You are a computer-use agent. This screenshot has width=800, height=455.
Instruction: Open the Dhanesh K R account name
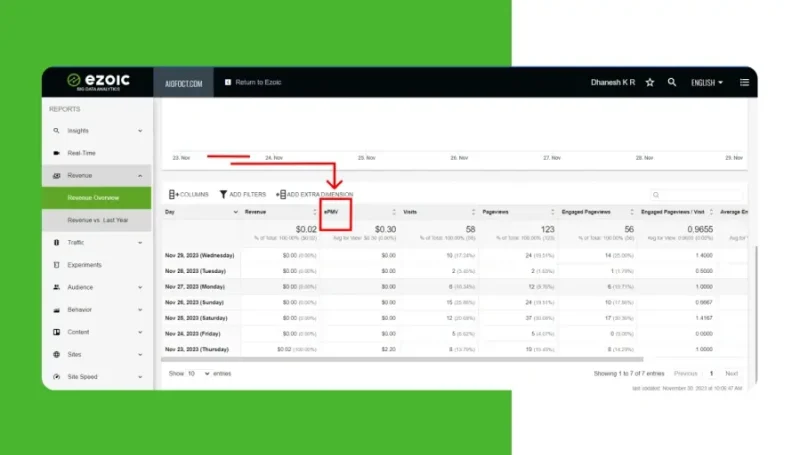pyautogui.click(x=613, y=82)
